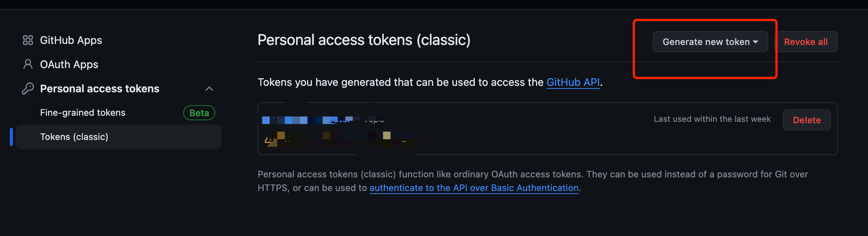
Task: Click the key icon beside Personal access tokens
Action: [x=28, y=88]
